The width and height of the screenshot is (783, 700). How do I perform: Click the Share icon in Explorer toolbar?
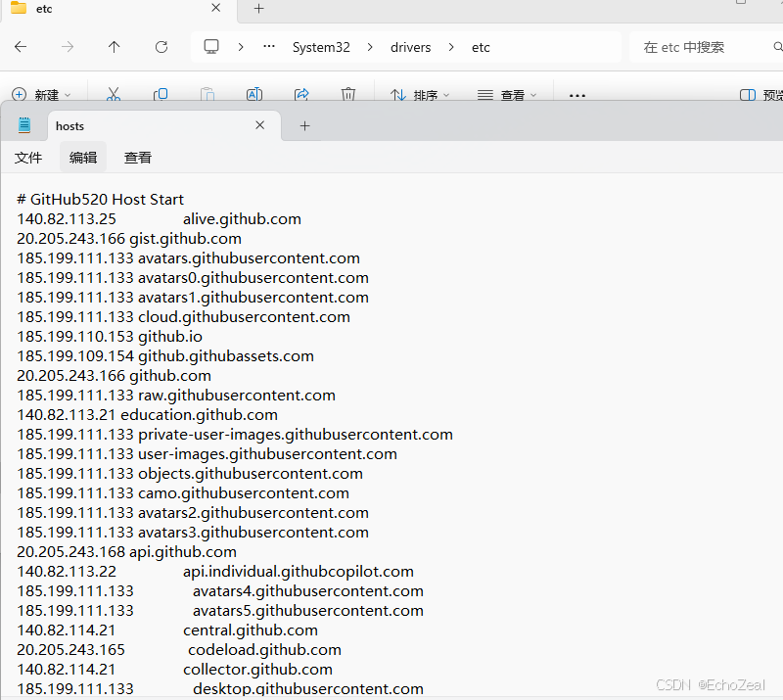click(301, 94)
